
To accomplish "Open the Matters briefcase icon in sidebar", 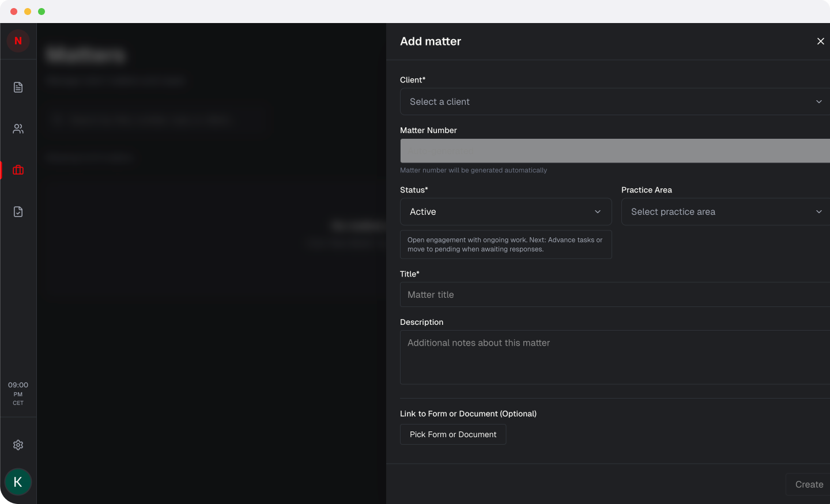I will click(18, 170).
